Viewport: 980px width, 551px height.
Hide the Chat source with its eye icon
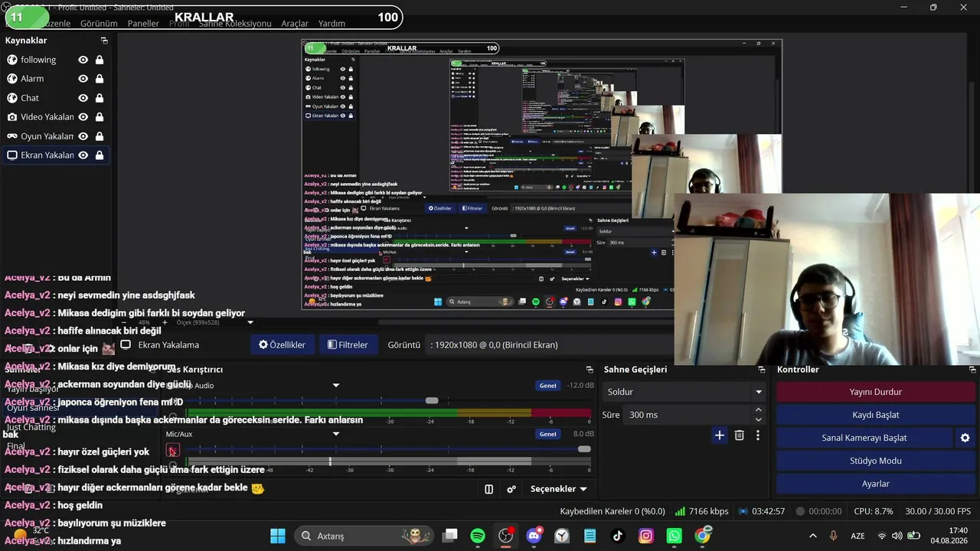click(x=83, y=98)
